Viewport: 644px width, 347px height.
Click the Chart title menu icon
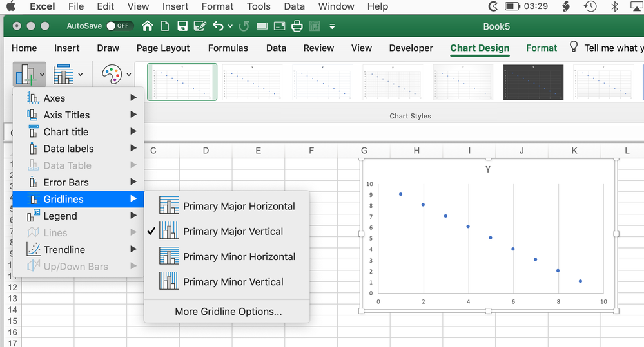point(34,131)
